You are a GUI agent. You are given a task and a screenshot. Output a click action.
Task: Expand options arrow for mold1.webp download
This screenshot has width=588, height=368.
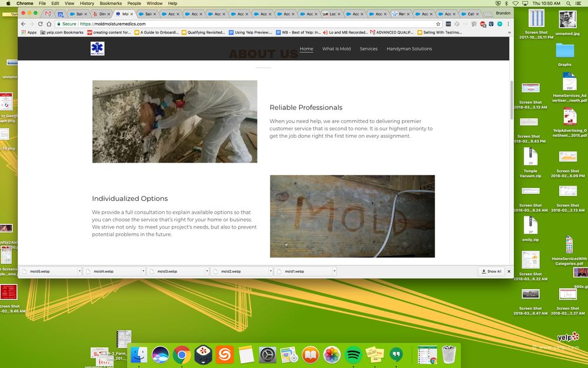click(x=334, y=271)
